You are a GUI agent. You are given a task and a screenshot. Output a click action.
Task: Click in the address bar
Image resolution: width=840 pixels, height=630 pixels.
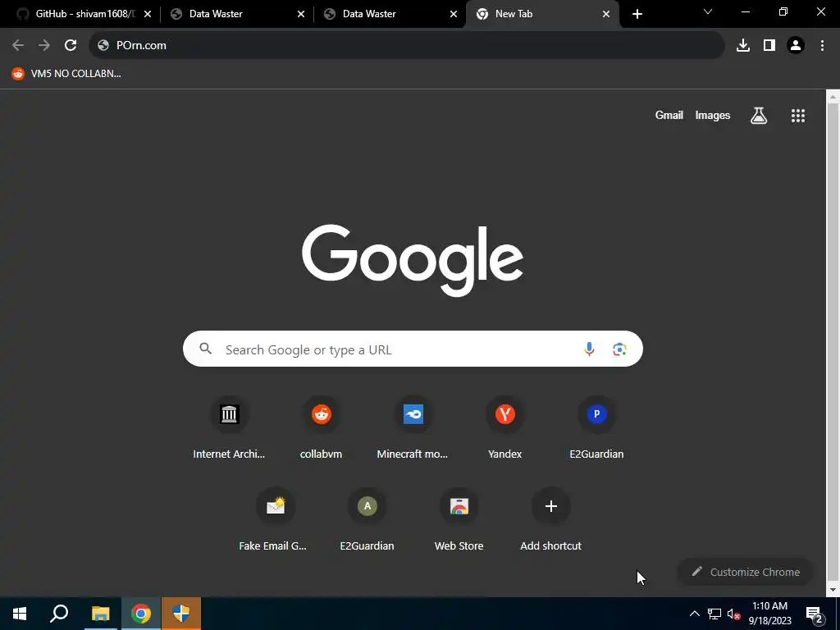tap(407, 46)
